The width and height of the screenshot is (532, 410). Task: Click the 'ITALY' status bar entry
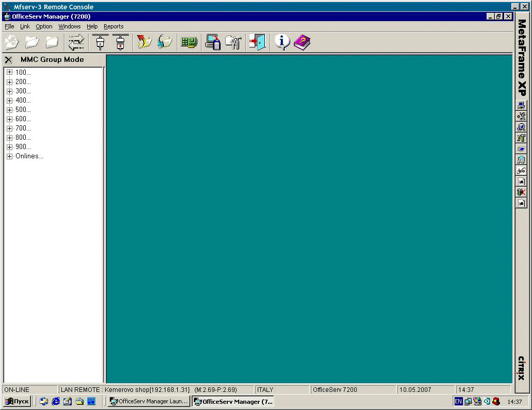(x=281, y=390)
